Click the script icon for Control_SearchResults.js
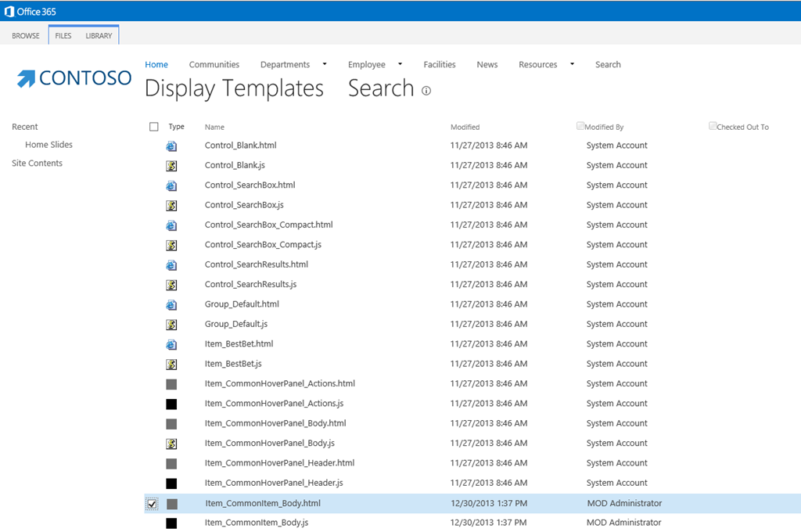The width and height of the screenshot is (801, 532). [171, 285]
